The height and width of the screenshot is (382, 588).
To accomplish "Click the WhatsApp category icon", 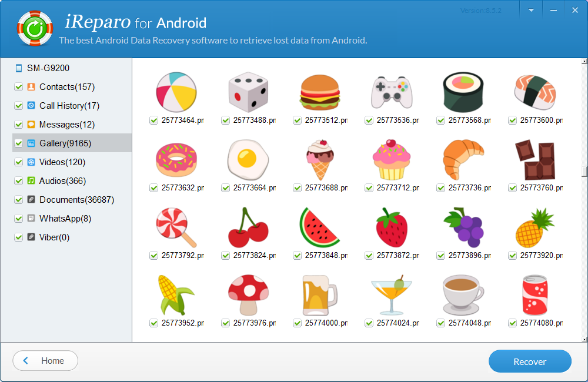I will point(31,218).
